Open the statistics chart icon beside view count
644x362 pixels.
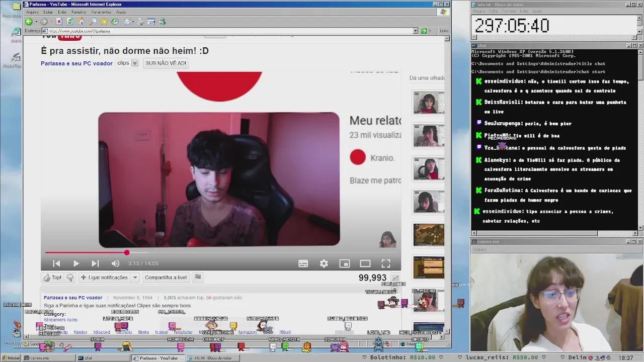pos(395,278)
